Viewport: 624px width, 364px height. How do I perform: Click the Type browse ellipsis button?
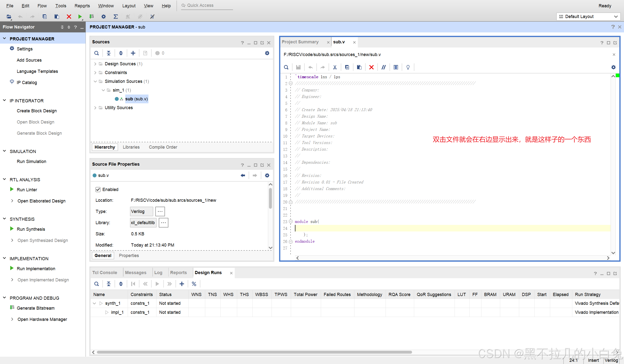pos(160,211)
